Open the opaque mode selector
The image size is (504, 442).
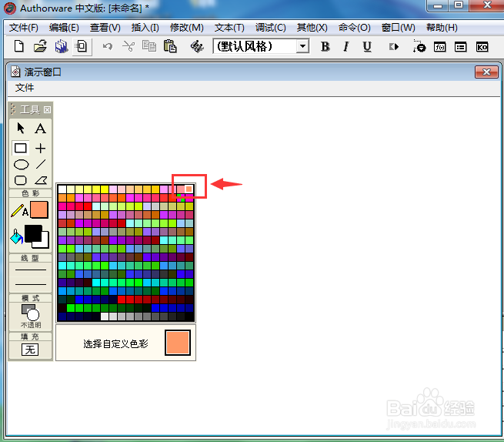click(31, 316)
